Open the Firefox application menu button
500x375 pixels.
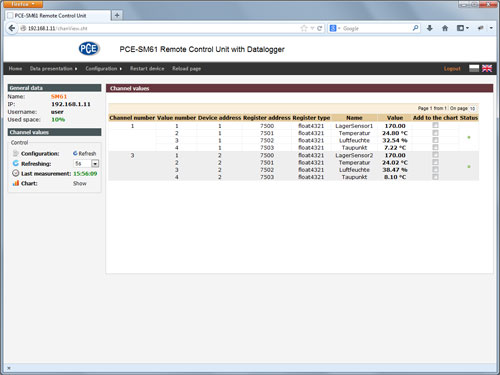[x=22, y=4]
